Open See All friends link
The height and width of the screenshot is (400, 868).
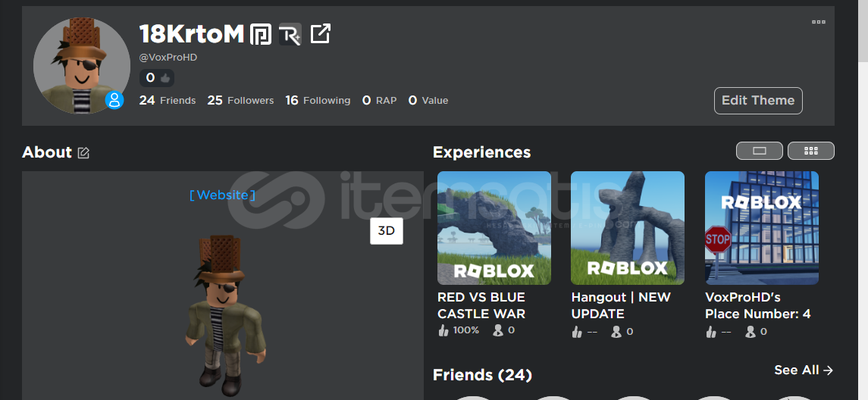[x=804, y=370]
